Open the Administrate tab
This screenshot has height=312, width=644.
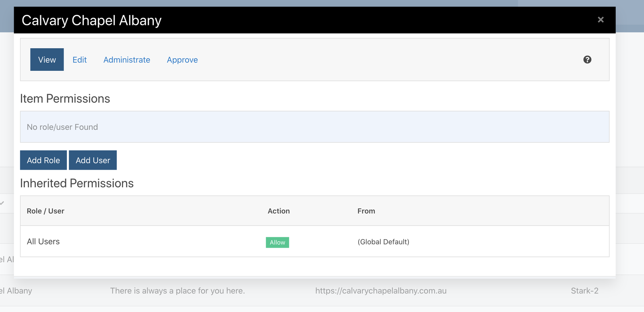pyautogui.click(x=127, y=60)
